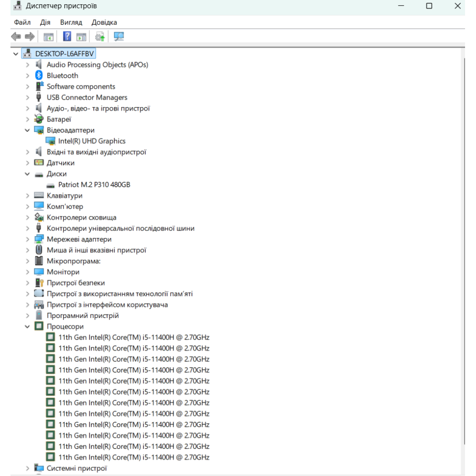This screenshot has height=476, width=476.
Task: Click the Show/Hide action pane icon
Action: [81, 36]
